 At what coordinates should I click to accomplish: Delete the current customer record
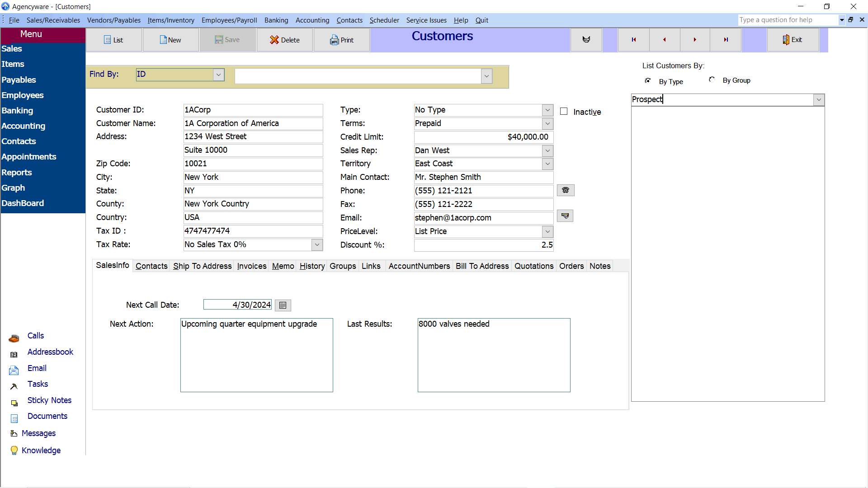pyautogui.click(x=285, y=40)
